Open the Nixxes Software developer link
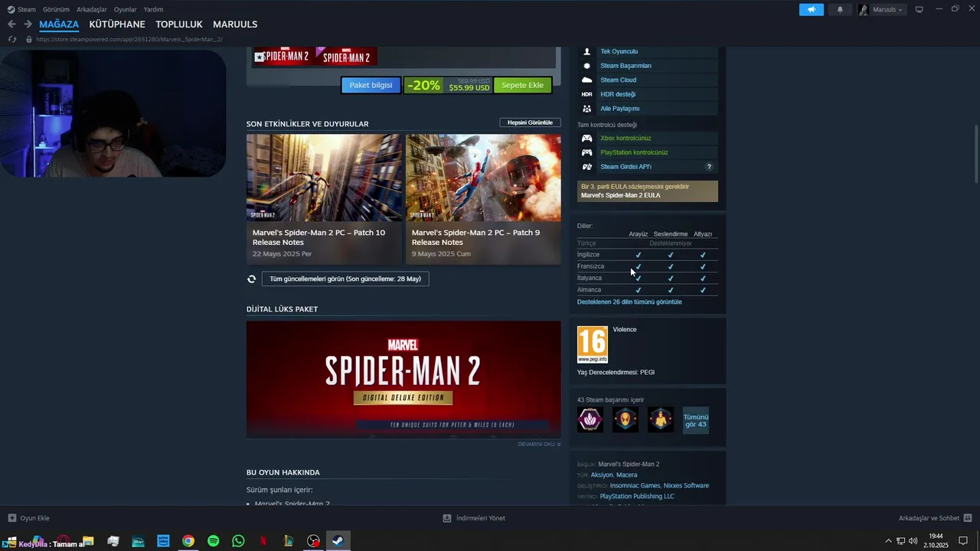The width and height of the screenshot is (980, 551). [x=686, y=486]
